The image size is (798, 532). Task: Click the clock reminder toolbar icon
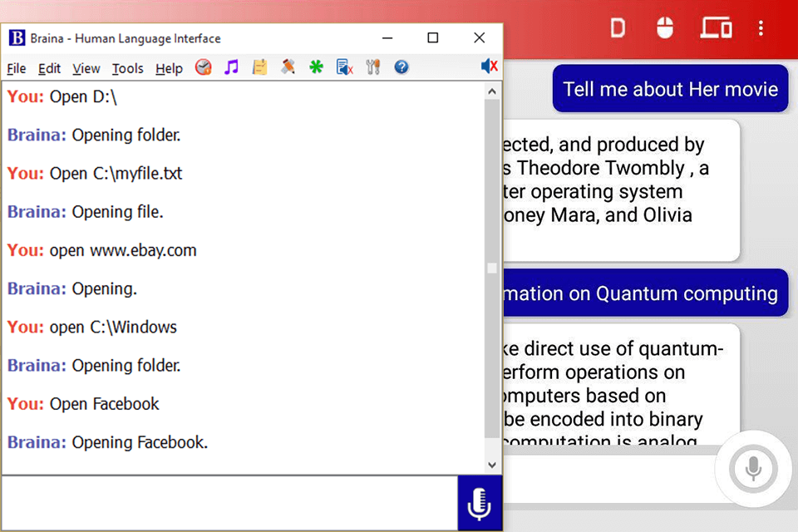pos(204,67)
